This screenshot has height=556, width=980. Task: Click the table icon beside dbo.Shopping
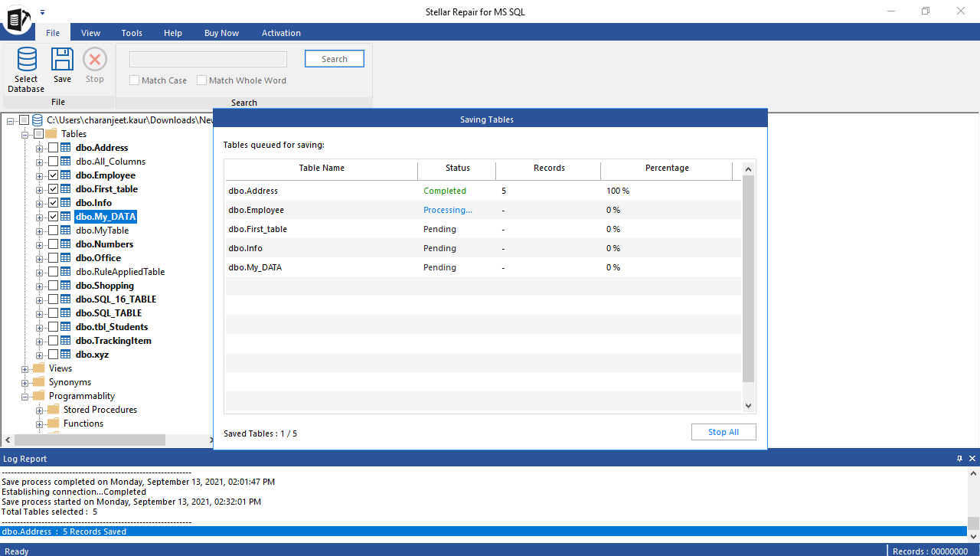[66, 286]
